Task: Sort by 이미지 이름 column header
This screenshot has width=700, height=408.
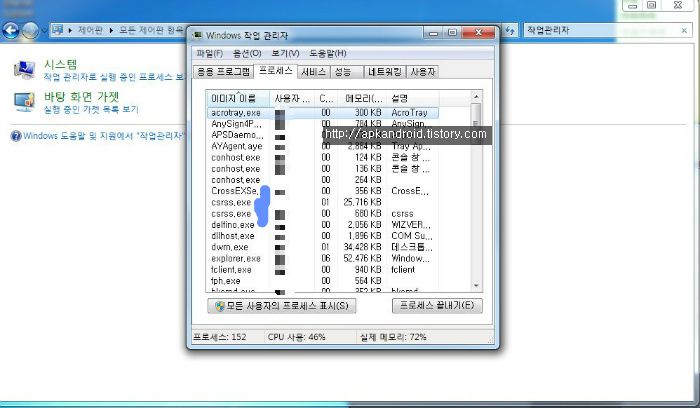Action: 238,98
